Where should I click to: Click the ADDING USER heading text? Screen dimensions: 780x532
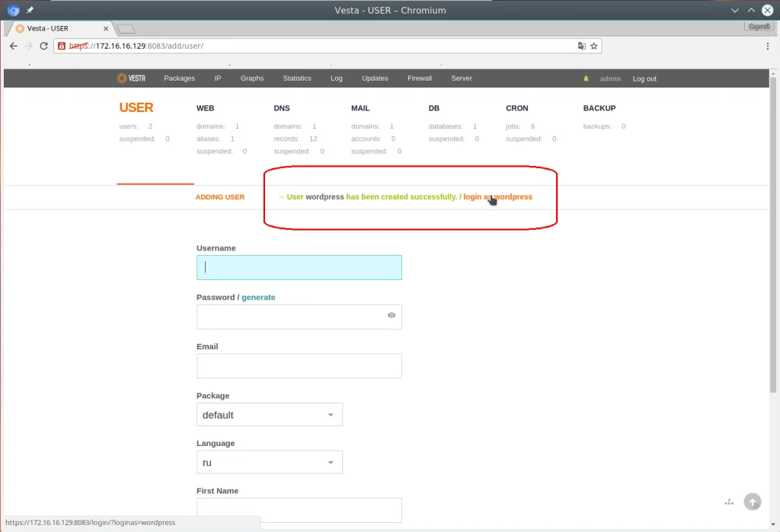coord(220,197)
